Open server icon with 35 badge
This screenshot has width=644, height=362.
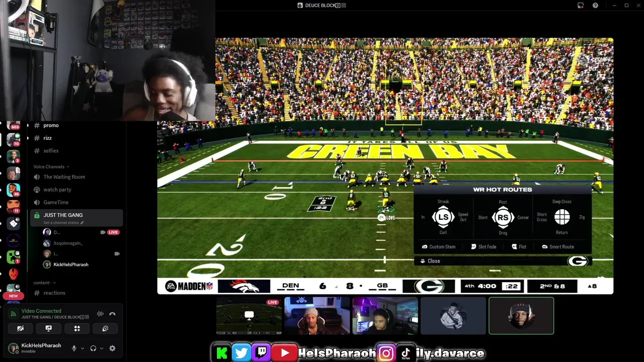(14, 190)
